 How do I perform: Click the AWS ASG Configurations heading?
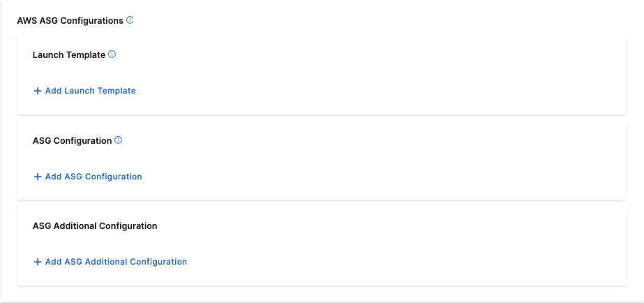coord(70,21)
